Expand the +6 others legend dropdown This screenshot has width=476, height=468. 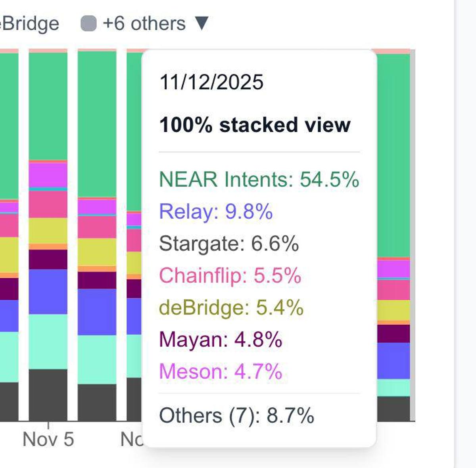click(145, 23)
